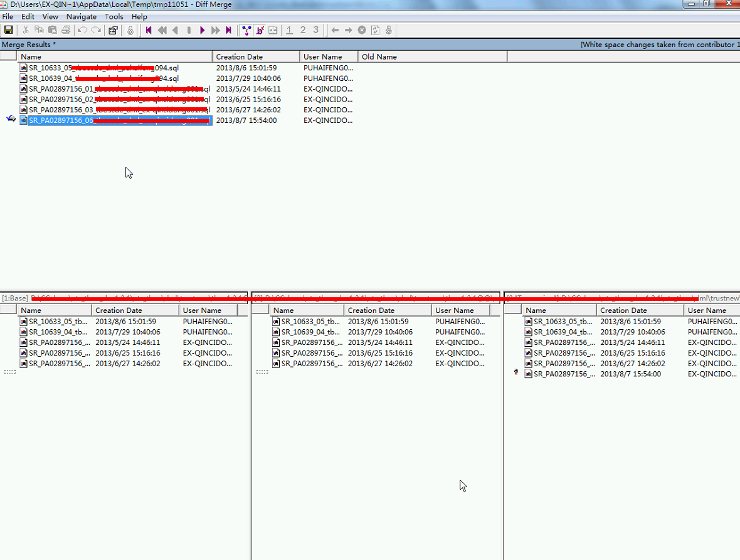Toggle the automatic merge icon
Viewport: 740px width, 560px height.
click(260, 30)
